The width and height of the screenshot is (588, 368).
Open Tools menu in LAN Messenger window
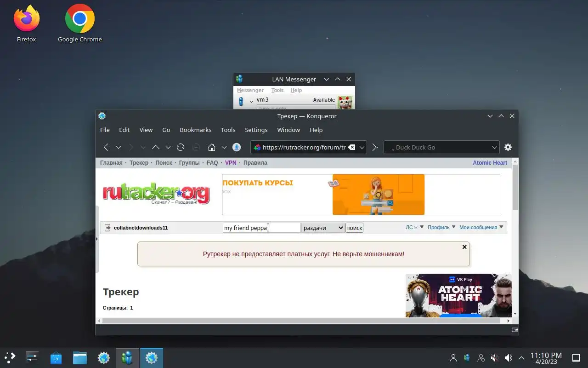coord(277,90)
